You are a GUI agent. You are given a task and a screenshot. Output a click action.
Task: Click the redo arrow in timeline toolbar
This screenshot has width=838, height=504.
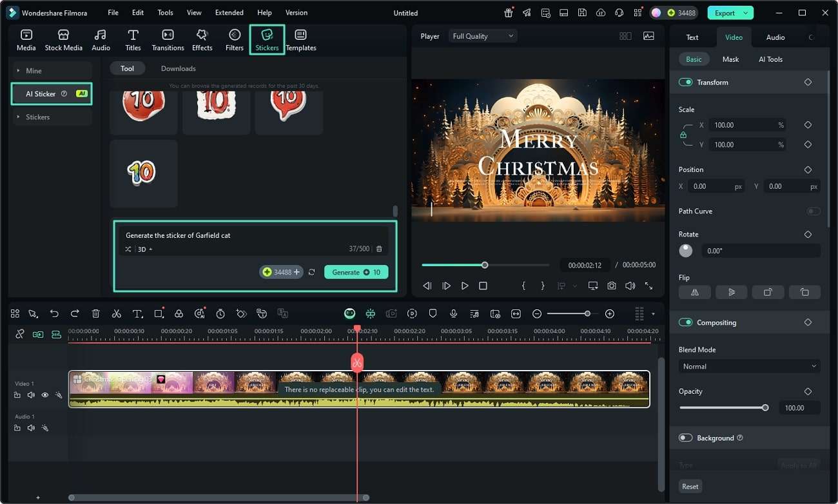pyautogui.click(x=75, y=314)
